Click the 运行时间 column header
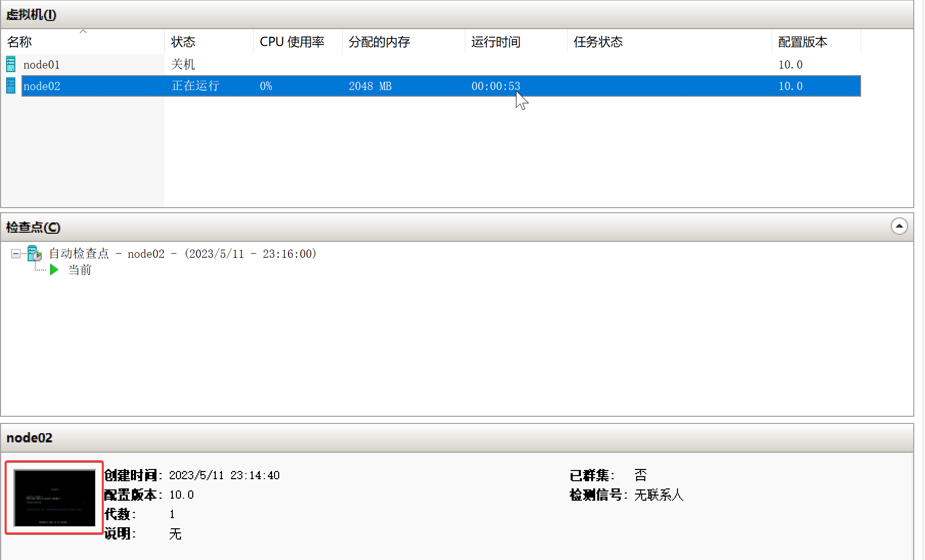The height and width of the screenshot is (560, 925). (x=494, y=41)
